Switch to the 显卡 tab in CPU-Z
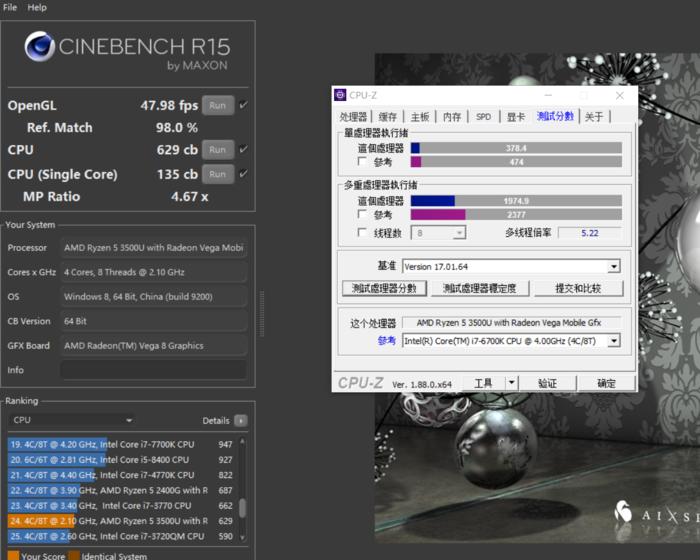 pos(516,117)
